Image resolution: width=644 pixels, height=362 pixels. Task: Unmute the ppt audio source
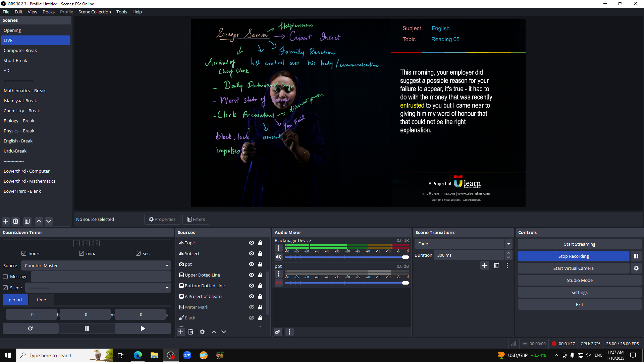tap(279, 283)
